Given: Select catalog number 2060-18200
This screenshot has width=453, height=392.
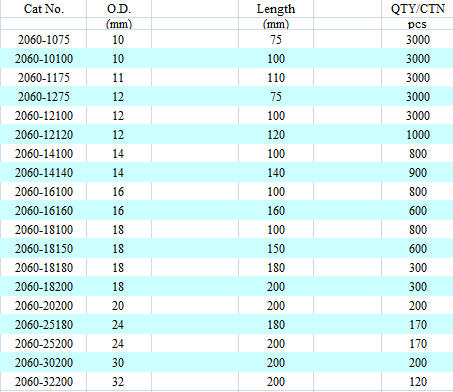Looking at the screenshot, I should pyautogui.click(x=44, y=287).
